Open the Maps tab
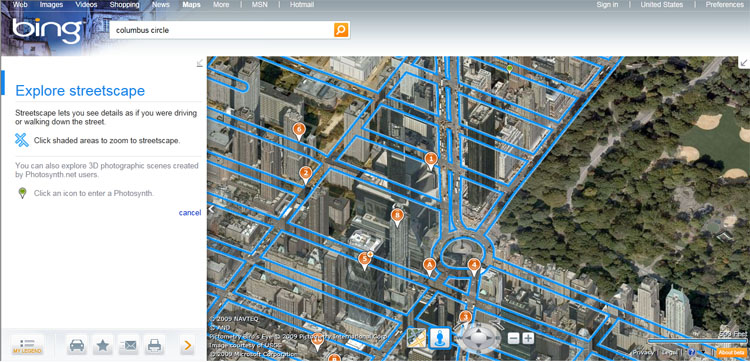 tap(191, 5)
